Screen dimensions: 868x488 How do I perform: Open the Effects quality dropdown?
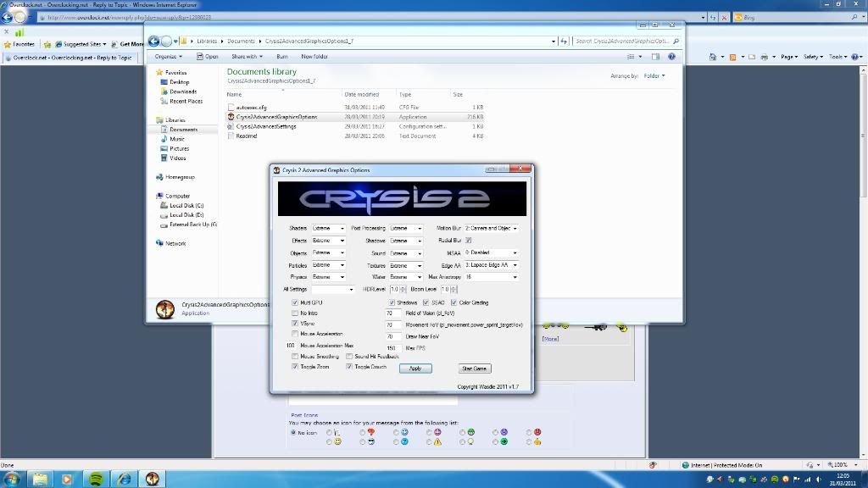coord(328,241)
